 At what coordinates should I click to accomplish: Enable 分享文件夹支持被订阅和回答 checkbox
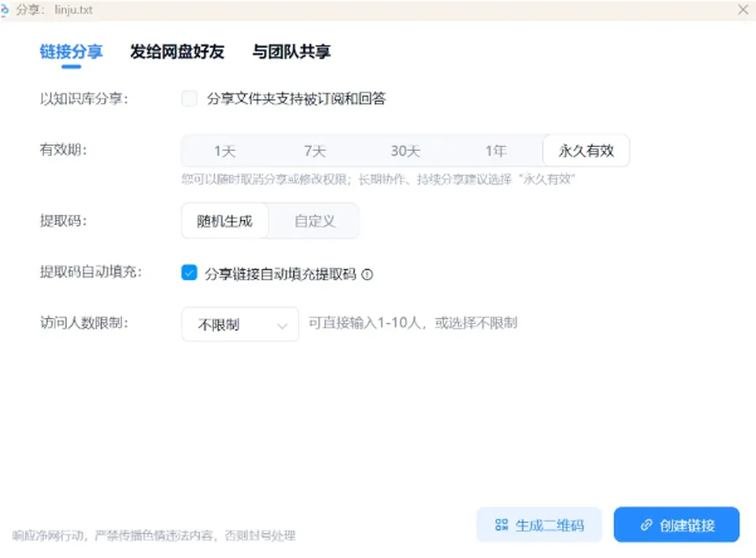coord(189,99)
